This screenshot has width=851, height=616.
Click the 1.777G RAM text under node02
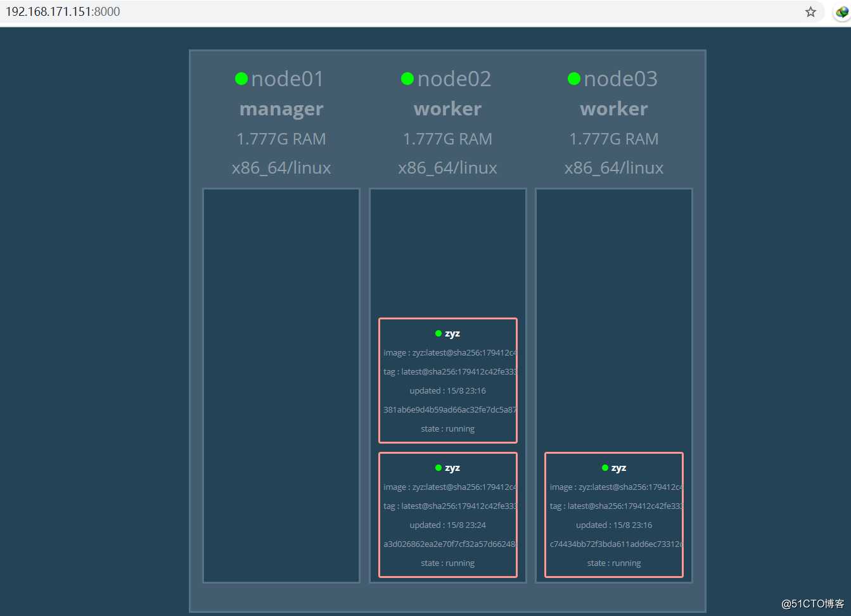[x=448, y=139]
